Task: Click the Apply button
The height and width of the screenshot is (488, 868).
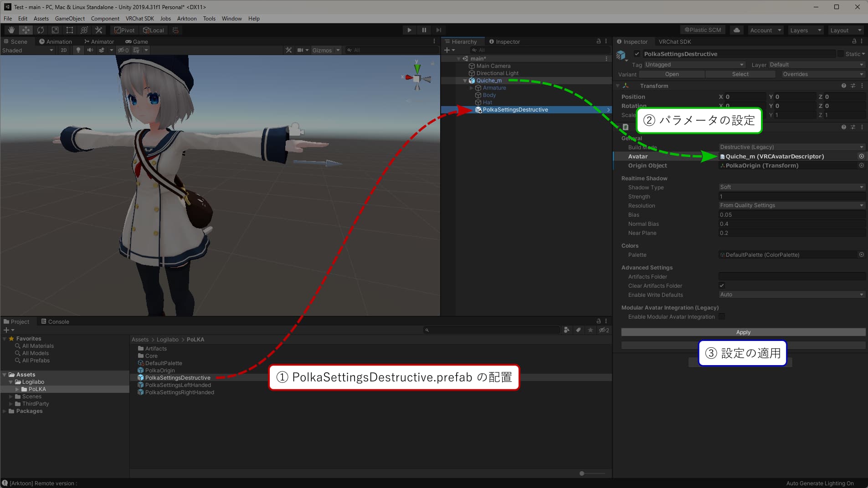Action: [743, 332]
